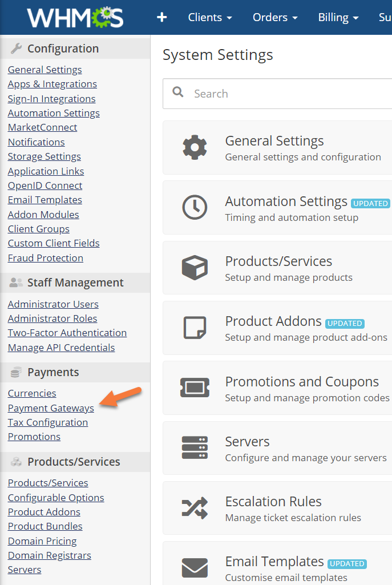Open the Fraud Protection sidebar link

46,258
